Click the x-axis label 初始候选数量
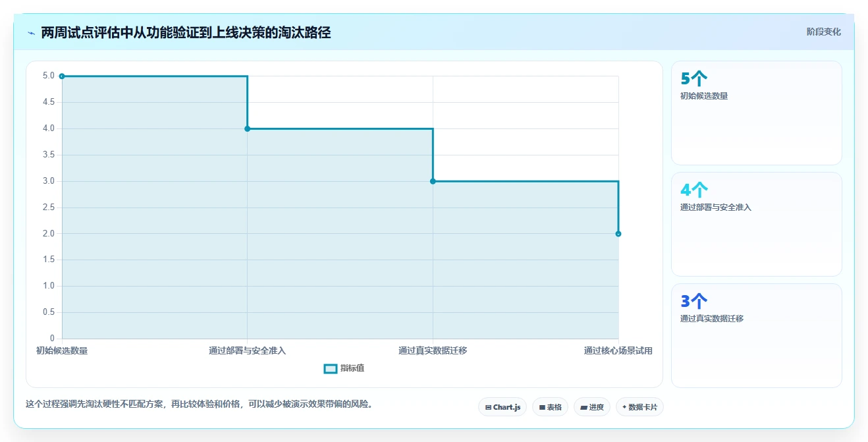The width and height of the screenshot is (868, 442). click(62, 350)
